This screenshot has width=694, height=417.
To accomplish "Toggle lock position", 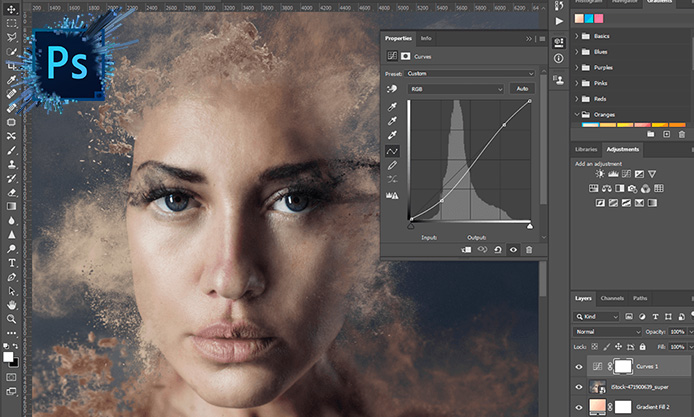I will point(618,347).
